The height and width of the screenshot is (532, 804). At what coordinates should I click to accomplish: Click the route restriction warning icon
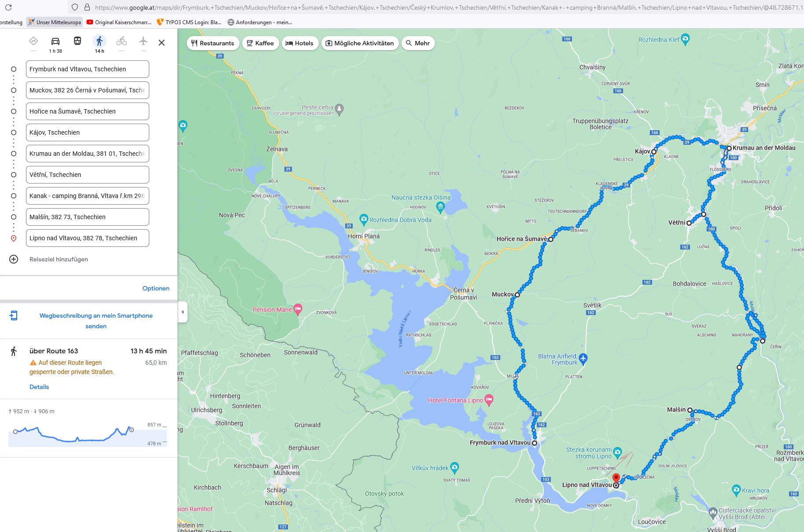pyautogui.click(x=33, y=363)
